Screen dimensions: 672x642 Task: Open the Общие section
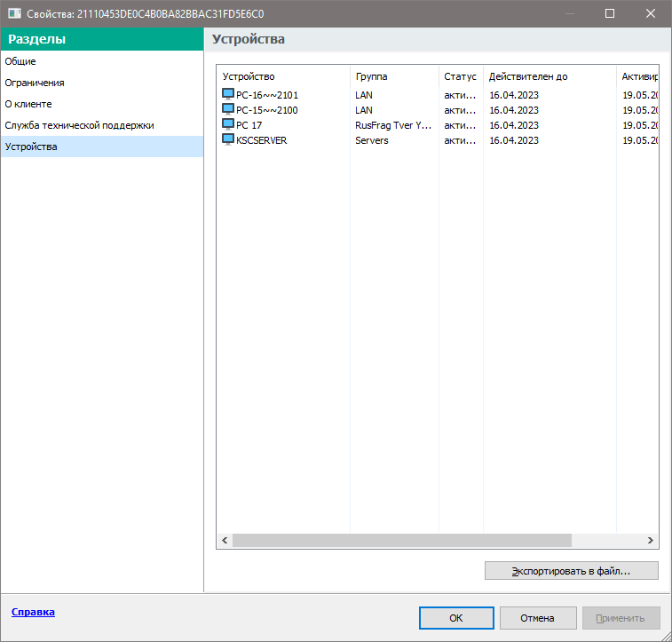click(x=102, y=61)
